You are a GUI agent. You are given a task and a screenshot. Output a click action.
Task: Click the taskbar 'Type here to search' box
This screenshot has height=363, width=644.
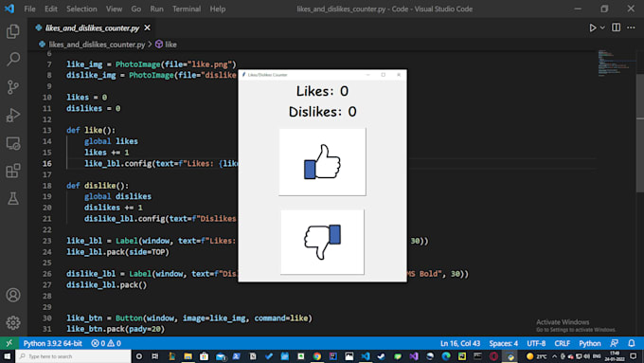pyautogui.click(x=74, y=356)
